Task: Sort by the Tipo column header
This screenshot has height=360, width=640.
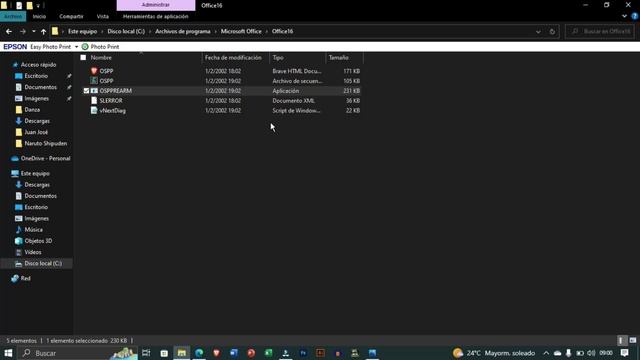Action: pyautogui.click(x=278, y=58)
